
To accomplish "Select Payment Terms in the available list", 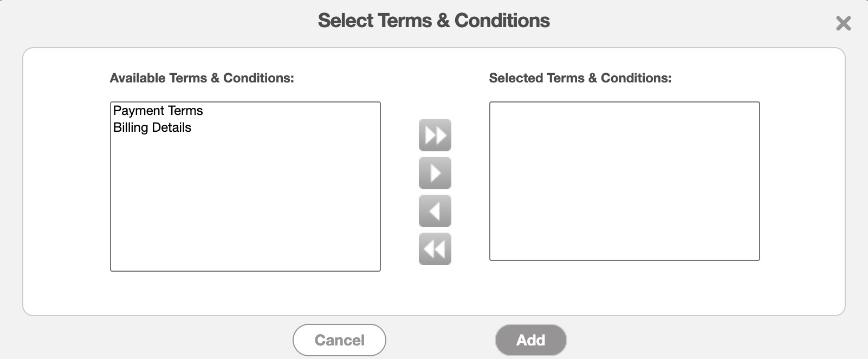I will (x=158, y=111).
